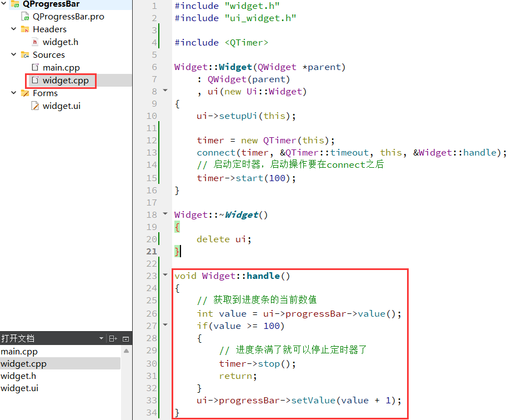This screenshot has height=420, width=512.
Task: Collapse the Headers folder
Action: coord(14,29)
